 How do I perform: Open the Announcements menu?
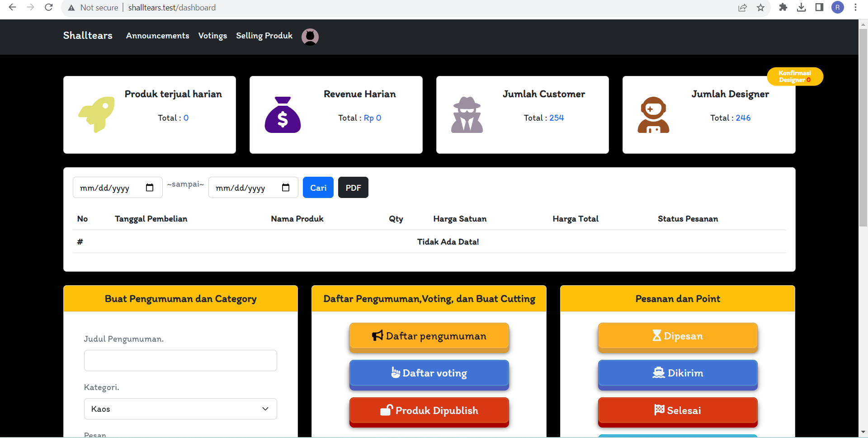158,36
